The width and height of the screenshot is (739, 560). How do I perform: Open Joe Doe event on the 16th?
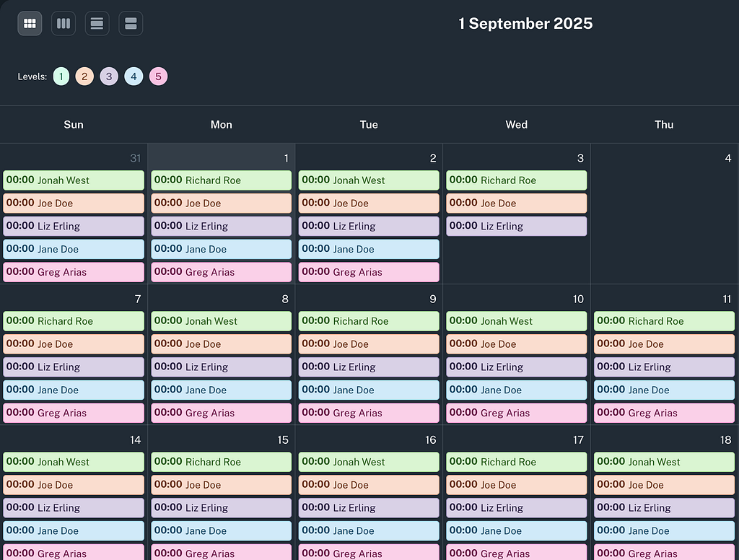(369, 485)
